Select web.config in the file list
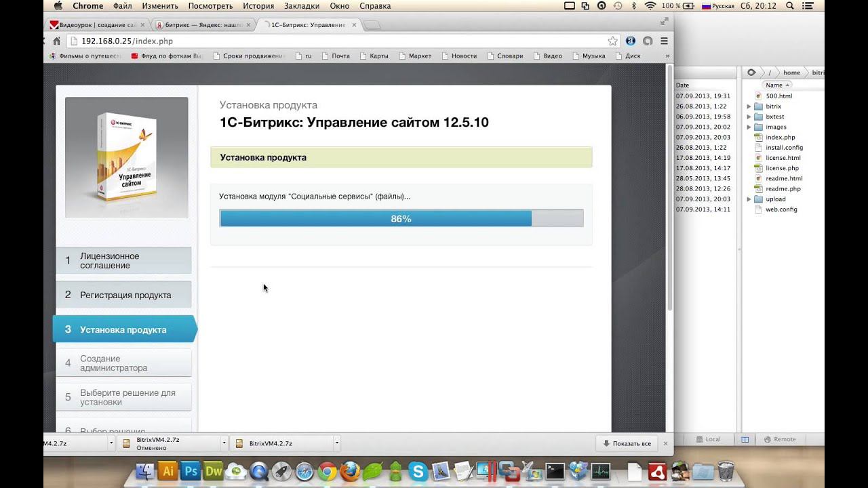 click(781, 209)
